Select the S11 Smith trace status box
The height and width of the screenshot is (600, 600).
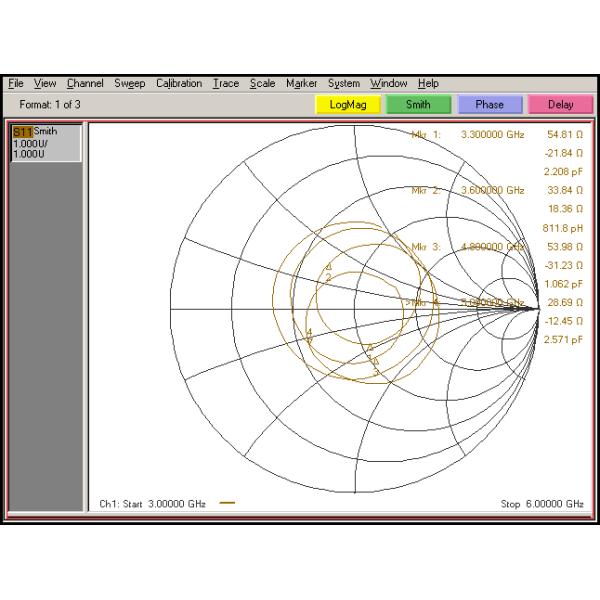pos(43,143)
